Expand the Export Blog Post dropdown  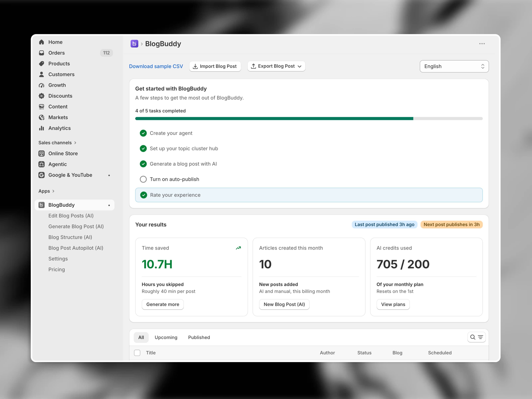coord(276,66)
